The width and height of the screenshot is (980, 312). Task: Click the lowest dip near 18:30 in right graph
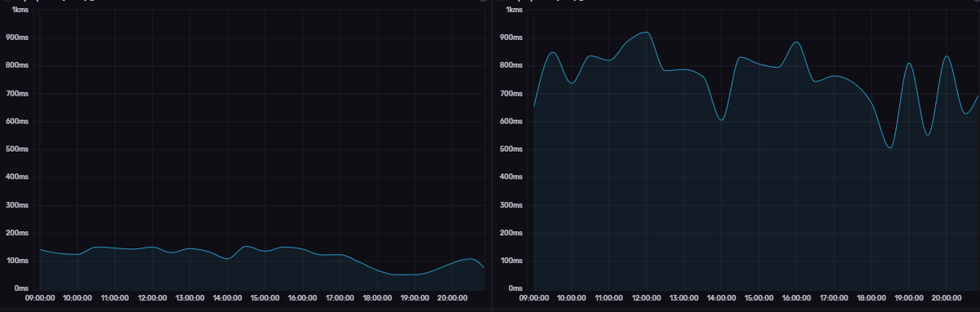pos(890,148)
